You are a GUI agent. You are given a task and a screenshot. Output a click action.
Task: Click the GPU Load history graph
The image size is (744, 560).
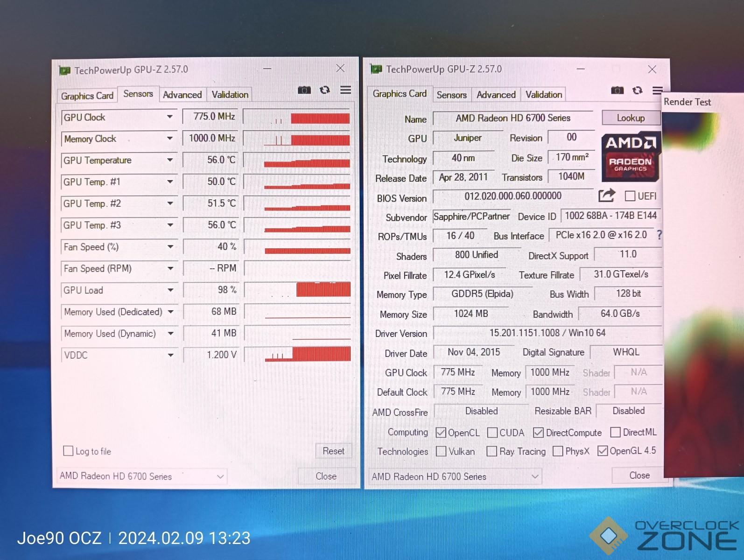[297, 290]
